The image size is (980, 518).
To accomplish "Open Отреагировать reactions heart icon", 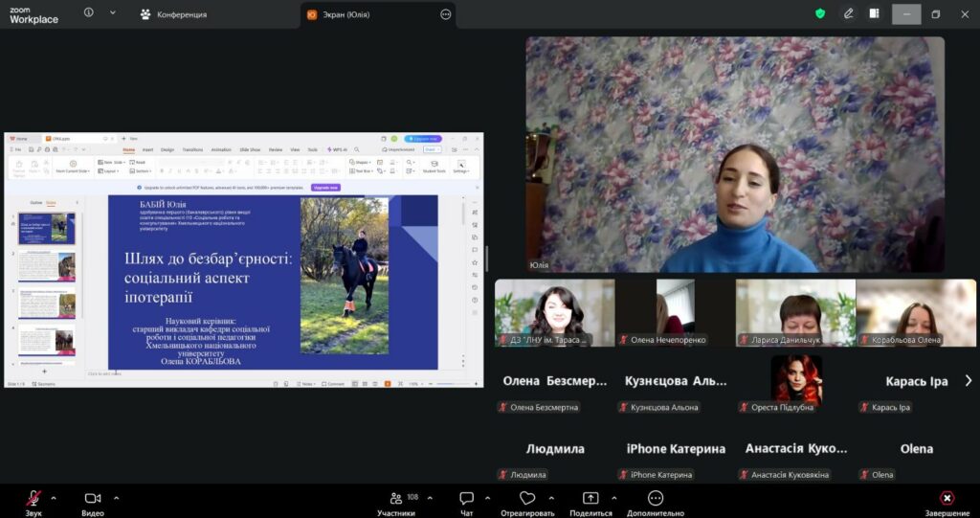I will pos(527,504).
